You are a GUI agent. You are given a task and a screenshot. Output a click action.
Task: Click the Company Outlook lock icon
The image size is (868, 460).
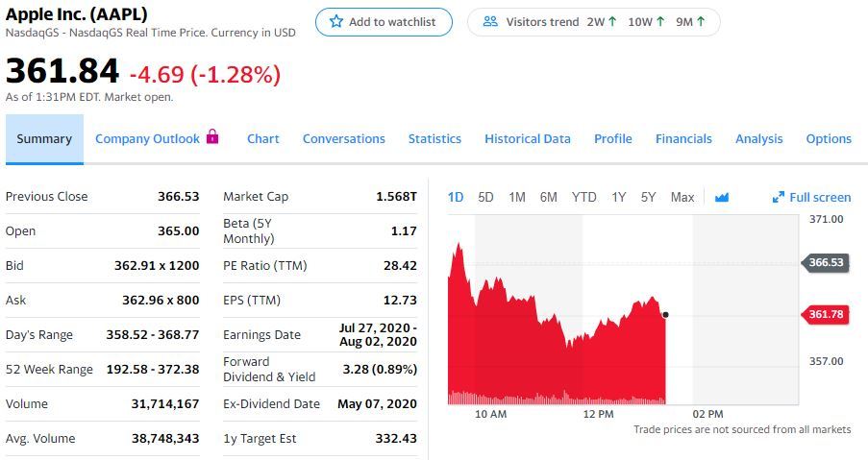212,137
